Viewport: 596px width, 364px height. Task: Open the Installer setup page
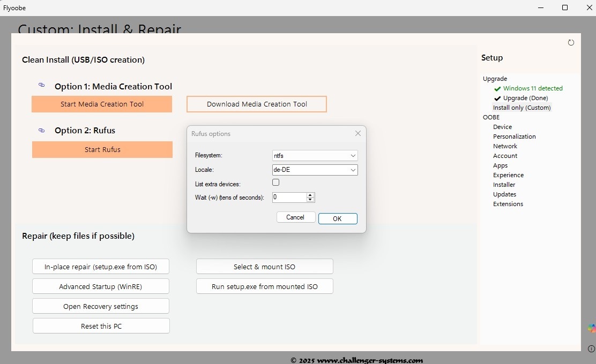(x=504, y=185)
